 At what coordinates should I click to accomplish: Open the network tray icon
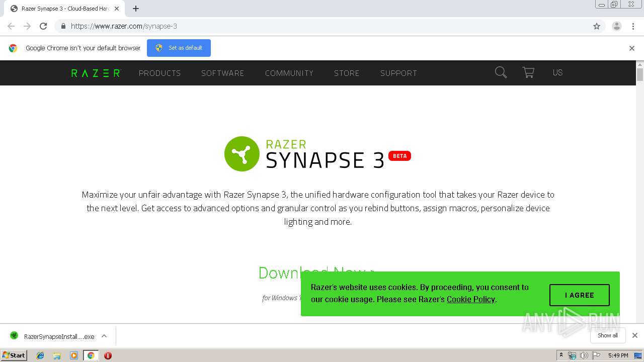coord(572,355)
